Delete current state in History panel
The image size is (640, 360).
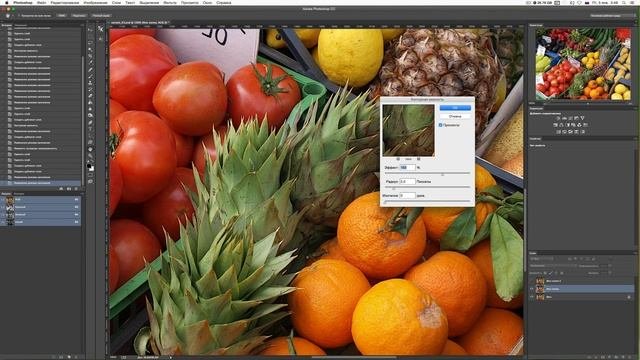[x=76, y=189]
